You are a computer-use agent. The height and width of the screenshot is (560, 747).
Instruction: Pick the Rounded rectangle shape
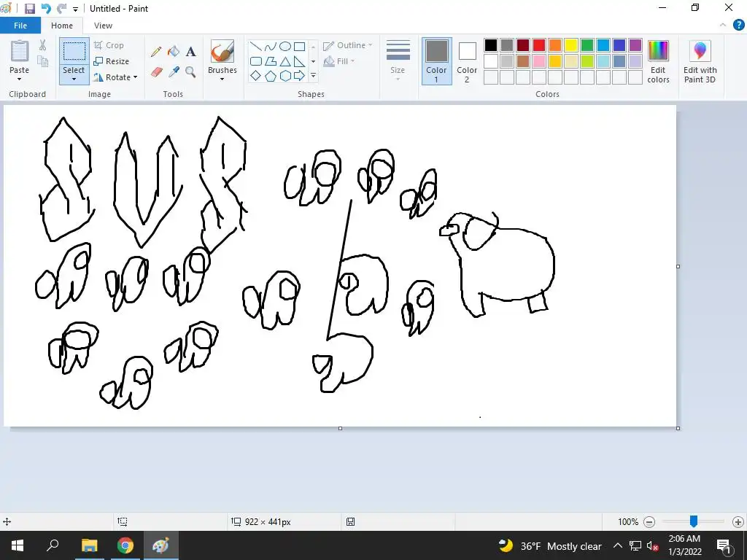click(x=256, y=61)
